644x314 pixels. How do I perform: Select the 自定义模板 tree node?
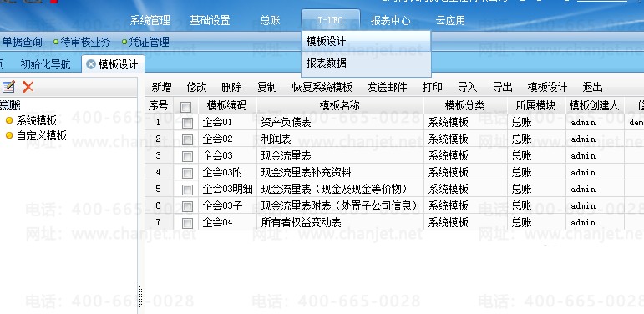[x=41, y=136]
